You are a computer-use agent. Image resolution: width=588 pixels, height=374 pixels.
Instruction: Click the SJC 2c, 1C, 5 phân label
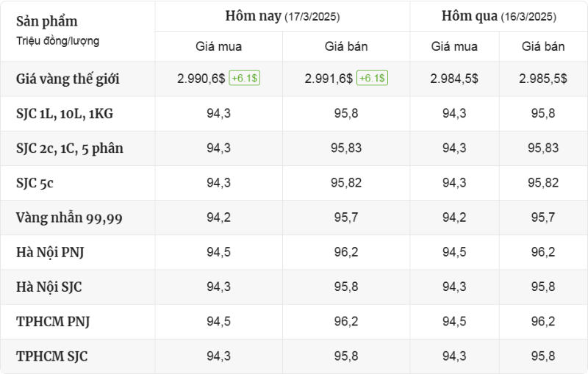point(69,148)
